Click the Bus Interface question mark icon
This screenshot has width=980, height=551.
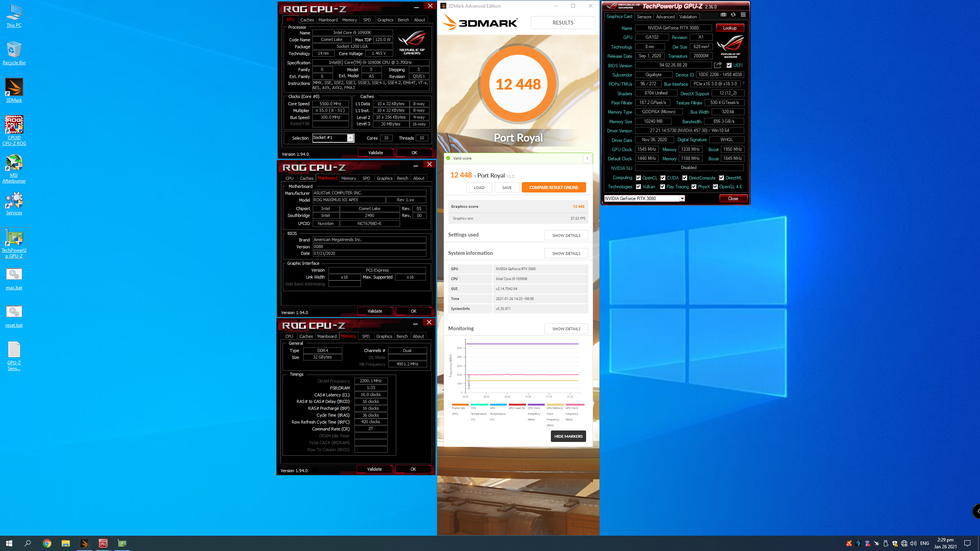pyautogui.click(x=743, y=84)
